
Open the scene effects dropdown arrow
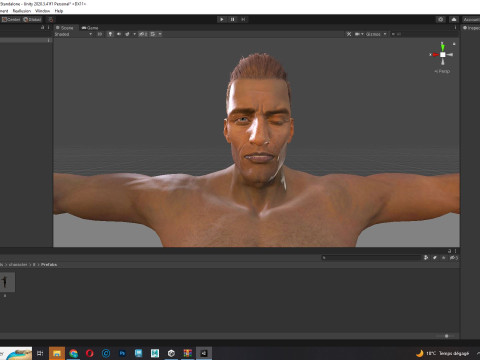[x=135, y=34]
